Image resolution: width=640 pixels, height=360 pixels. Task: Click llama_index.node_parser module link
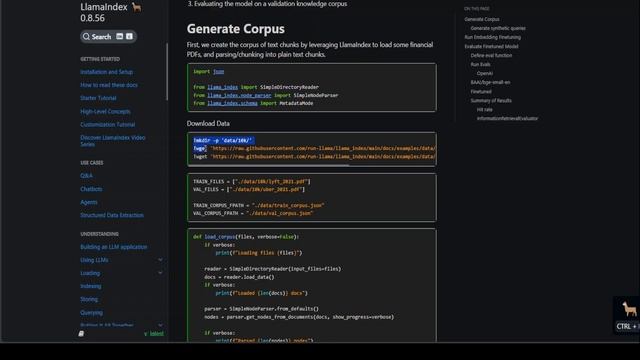tap(239, 95)
